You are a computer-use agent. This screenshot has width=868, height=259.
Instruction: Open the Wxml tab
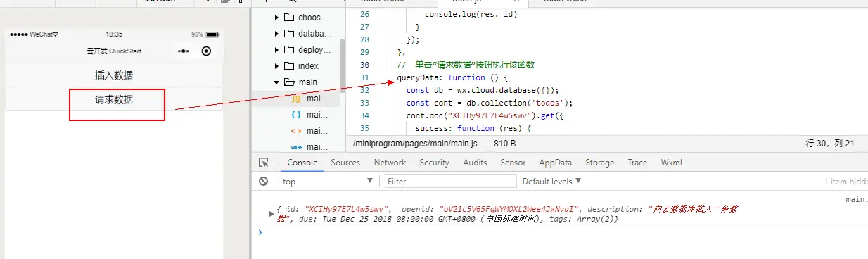pos(671,163)
